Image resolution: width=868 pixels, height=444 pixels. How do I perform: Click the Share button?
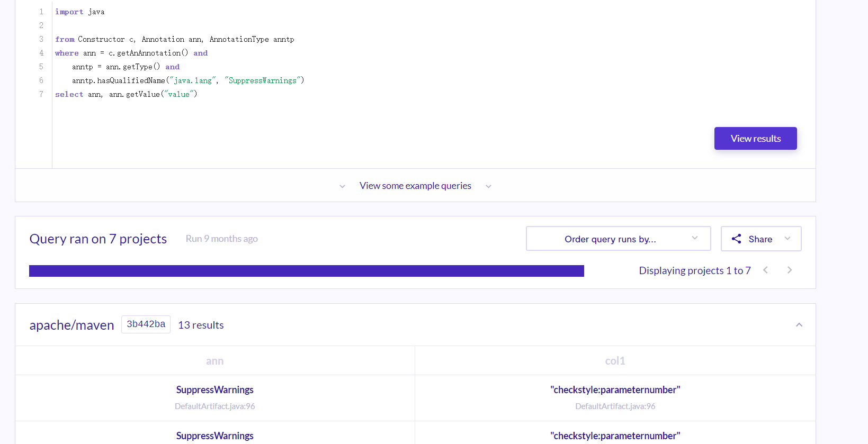tap(760, 239)
